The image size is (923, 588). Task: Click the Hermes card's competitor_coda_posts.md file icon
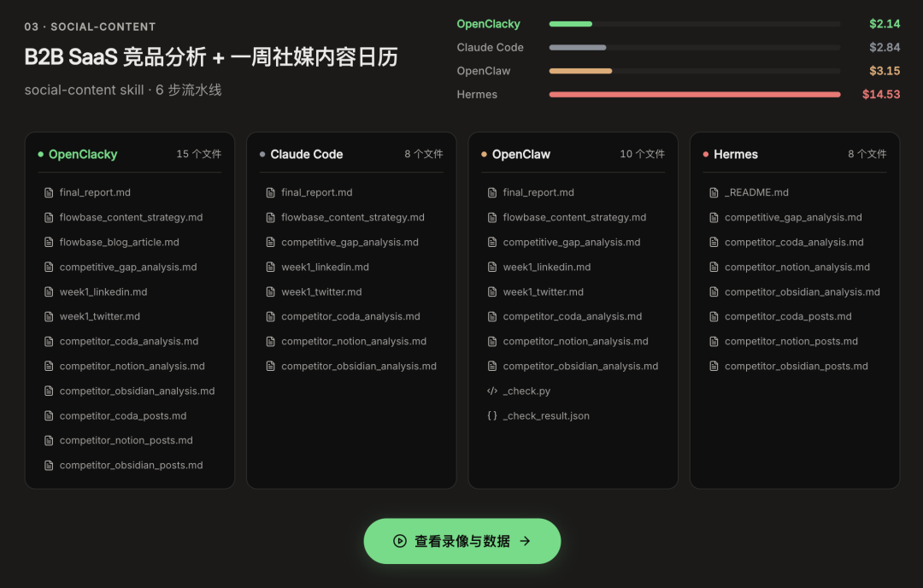coord(714,317)
